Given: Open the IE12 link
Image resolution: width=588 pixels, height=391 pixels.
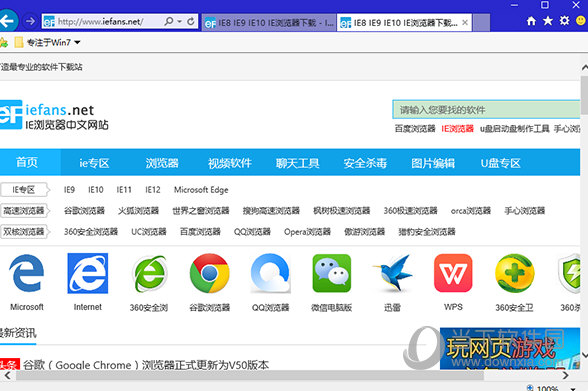Looking at the screenshot, I should 153,190.
